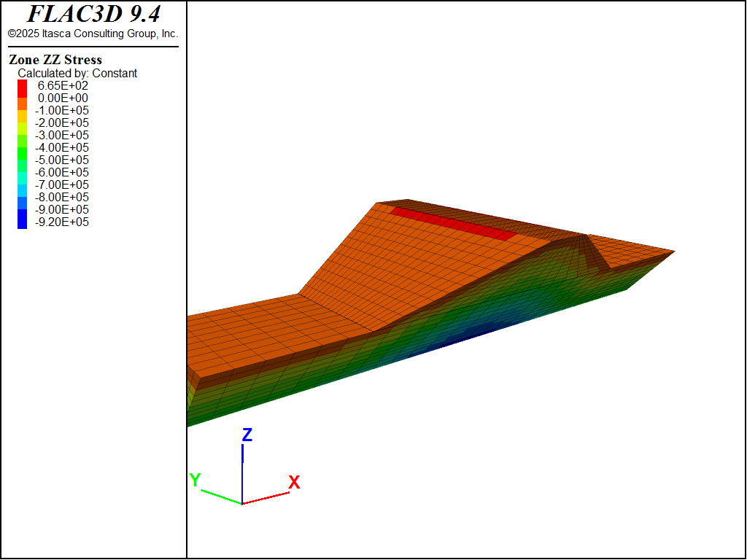The image size is (747, 560).
Task: Select the 6.65E+02 legend value
Action: [63, 85]
